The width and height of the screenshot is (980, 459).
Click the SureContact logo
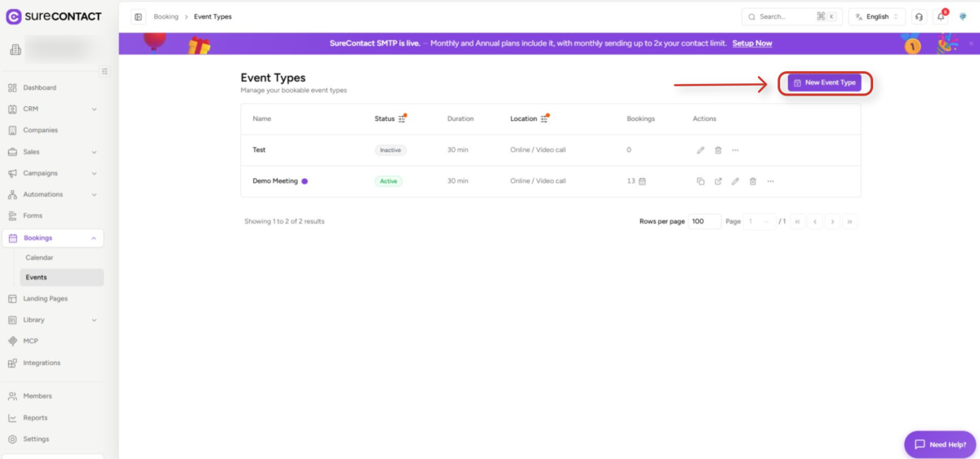(x=54, y=16)
